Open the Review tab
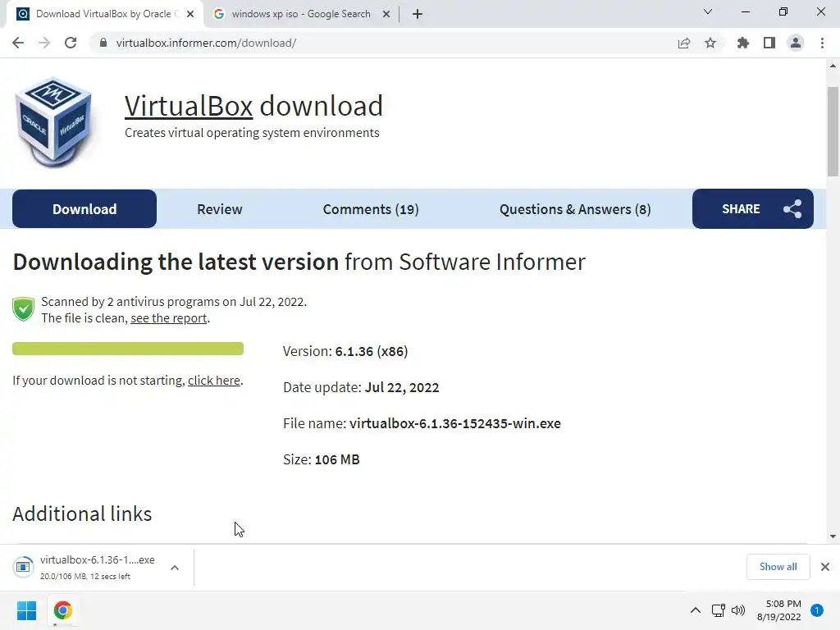The image size is (840, 630). click(220, 209)
